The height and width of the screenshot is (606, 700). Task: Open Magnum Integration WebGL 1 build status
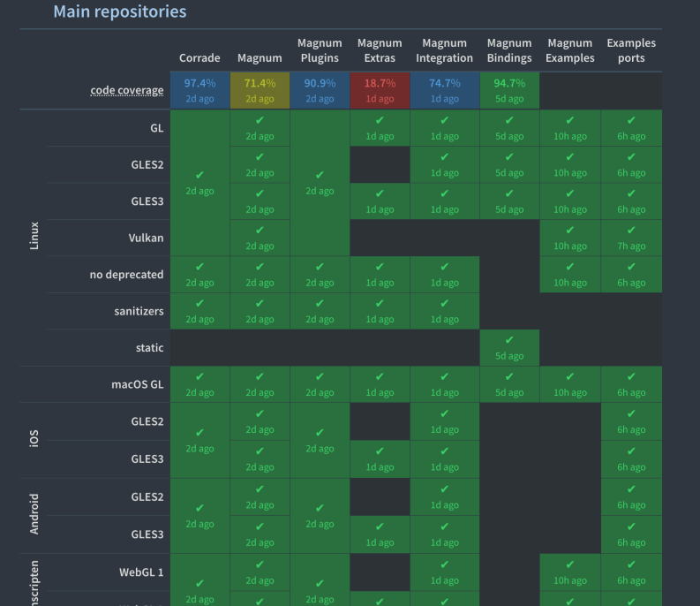pyautogui.click(x=445, y=573)
